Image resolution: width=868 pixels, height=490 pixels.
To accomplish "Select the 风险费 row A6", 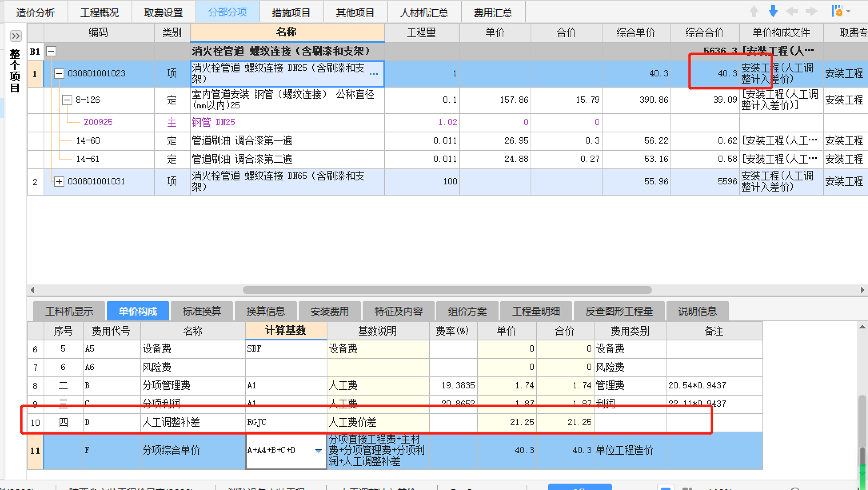I will tap(395, 367).
